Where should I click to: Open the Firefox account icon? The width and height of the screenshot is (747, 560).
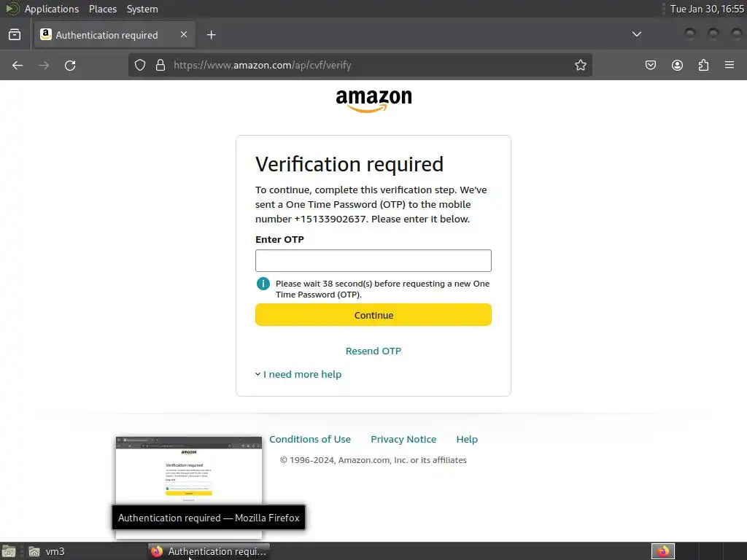pyautogui.click(x=677, y=65)
